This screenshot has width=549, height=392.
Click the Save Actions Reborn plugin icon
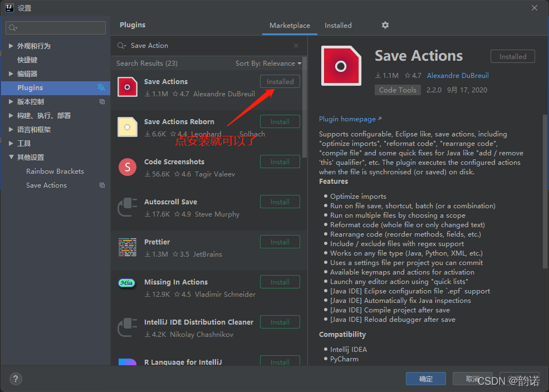(x=128, y=127)
